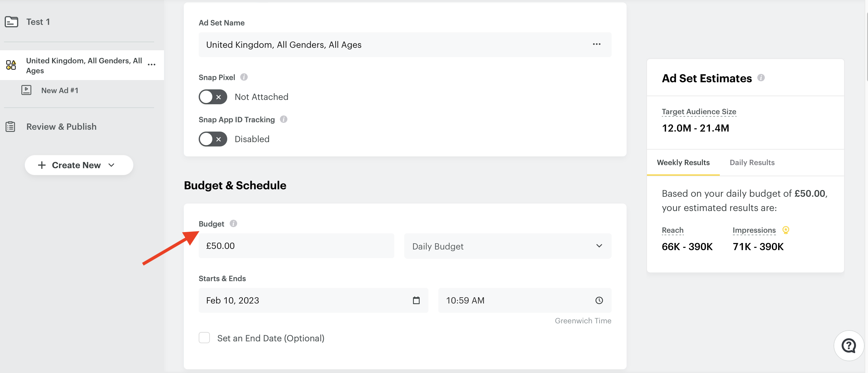The width and height of the screenshot is (868, 373).
Task: Select United Kingdom ad set in sidebar
Action: click(x=82, y=65)
